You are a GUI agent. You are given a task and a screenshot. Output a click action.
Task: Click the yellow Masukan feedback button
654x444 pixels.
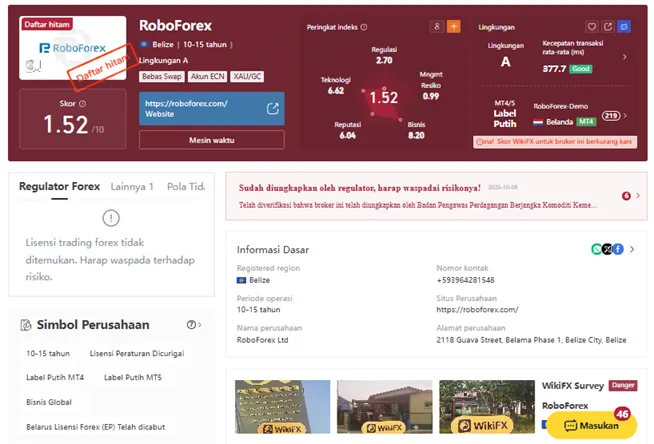[x=591, y=426]
